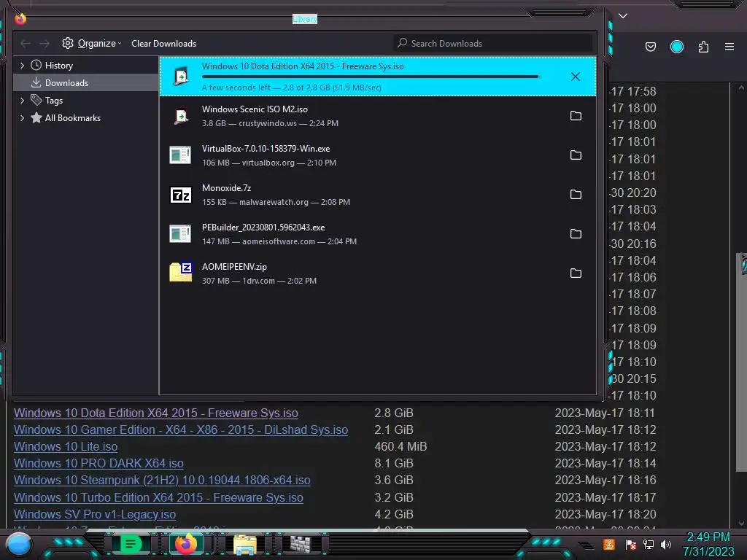Screen dimensions: 747x560
Task: Click the 8.1 GiB size cell
Action: pyautogui.click(x=393, y=463)
